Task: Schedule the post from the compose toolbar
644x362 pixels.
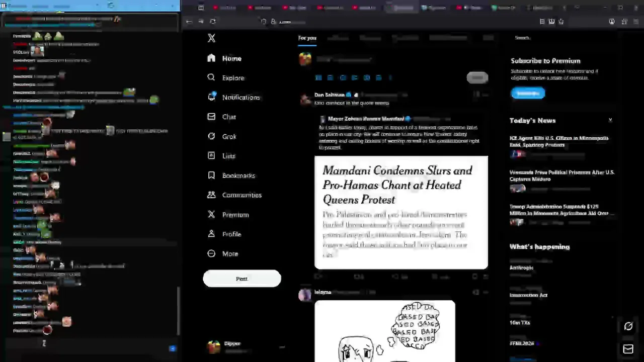Action: (x=378, y=77)
